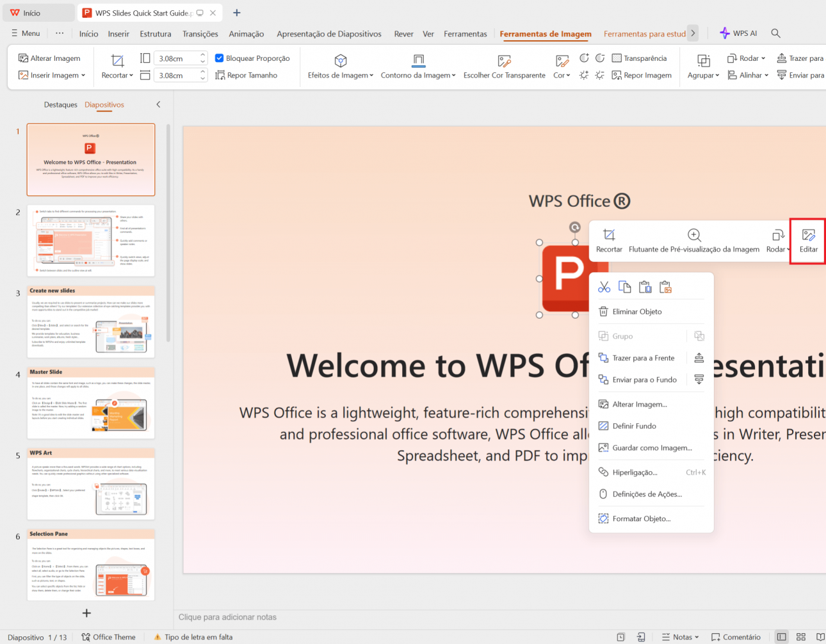The image size is (826, 644).
Task: Open new tab with plus button
Action: click(237, 13)
